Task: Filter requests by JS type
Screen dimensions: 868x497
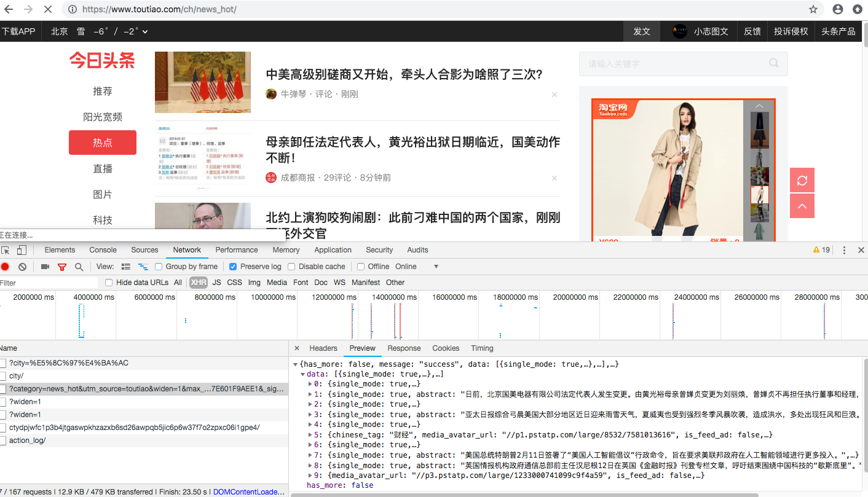Action: point(216,283)
